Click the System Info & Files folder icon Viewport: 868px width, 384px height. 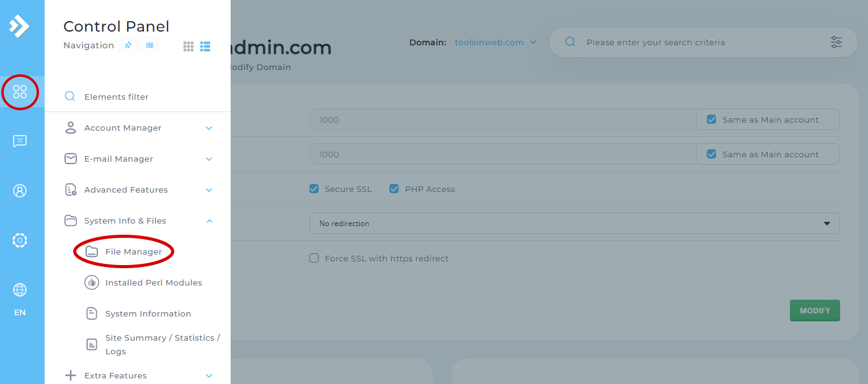[71, 220]
